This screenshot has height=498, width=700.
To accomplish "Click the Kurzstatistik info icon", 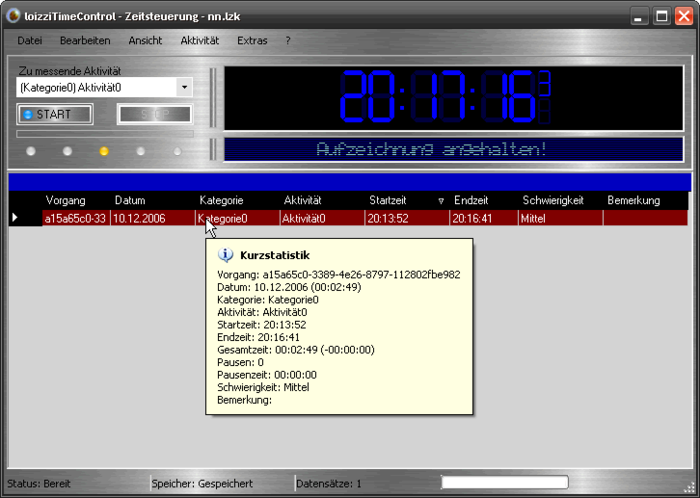I will pos(225,255).
